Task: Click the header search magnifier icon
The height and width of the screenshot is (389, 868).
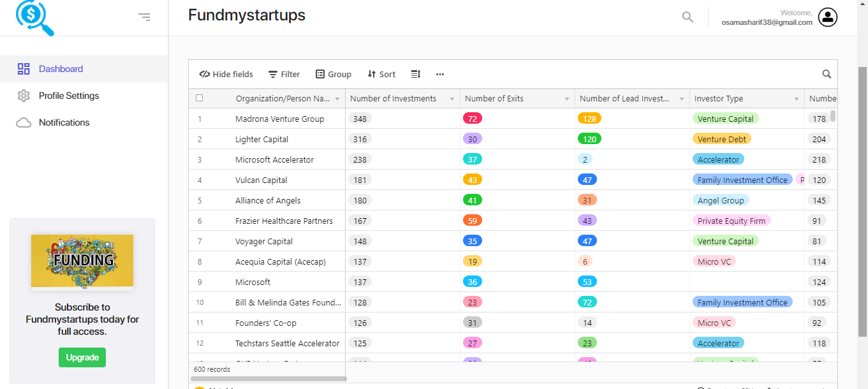Action: (x=688, y=17)
